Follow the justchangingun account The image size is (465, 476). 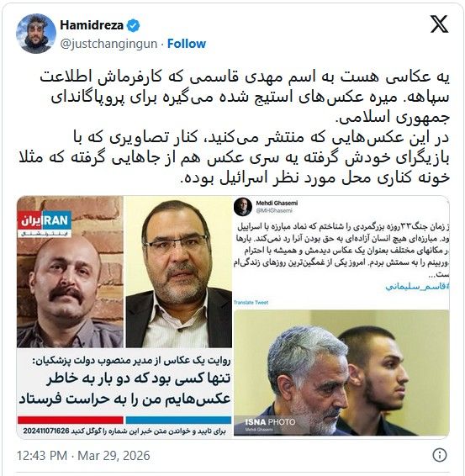tap(187, 44)
